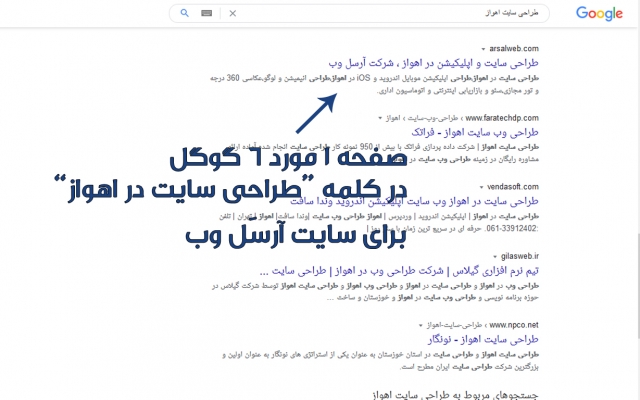Click the gilasweb.ir result description snippet
The height and width of the screenshot is (400, 640).
pyautogui.click(x=375, y=292)
